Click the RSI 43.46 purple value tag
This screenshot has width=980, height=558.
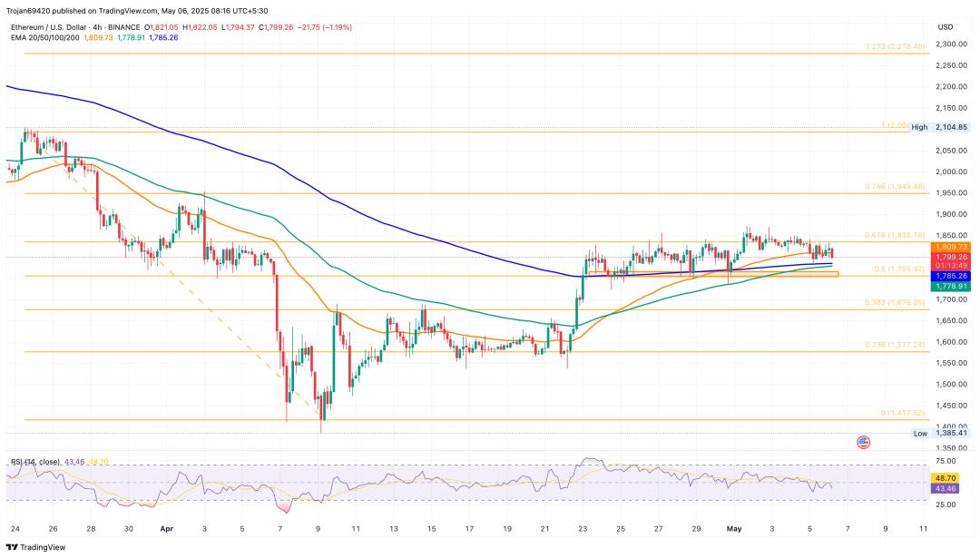pos(944,489)
